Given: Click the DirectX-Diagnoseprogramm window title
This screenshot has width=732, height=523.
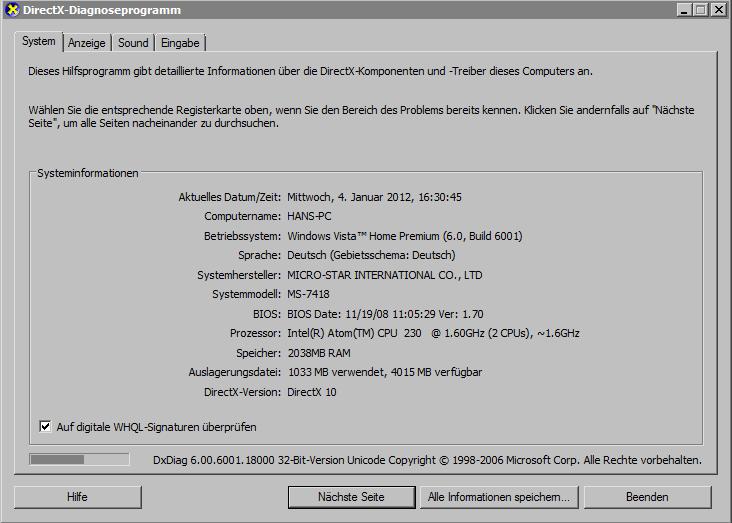Looking at the screenshot, I should pyautogui.click(x=102, y=10).
